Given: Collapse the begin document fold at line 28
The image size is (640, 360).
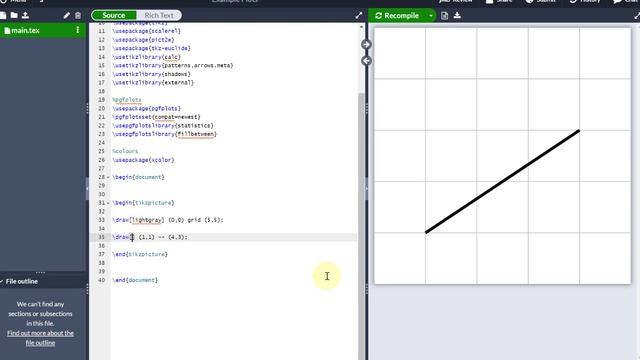Looking at the screenshot, I should (108, 177).
